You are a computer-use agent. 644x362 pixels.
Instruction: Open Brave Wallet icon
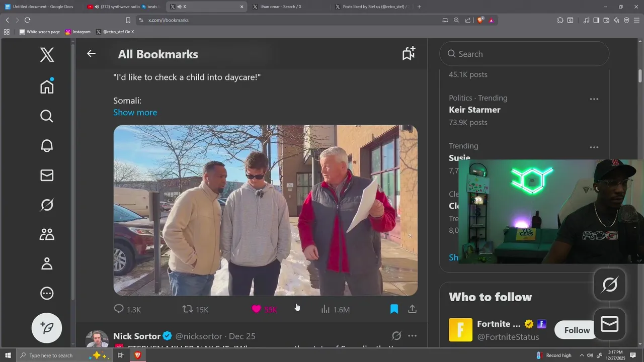coord(606,20)
